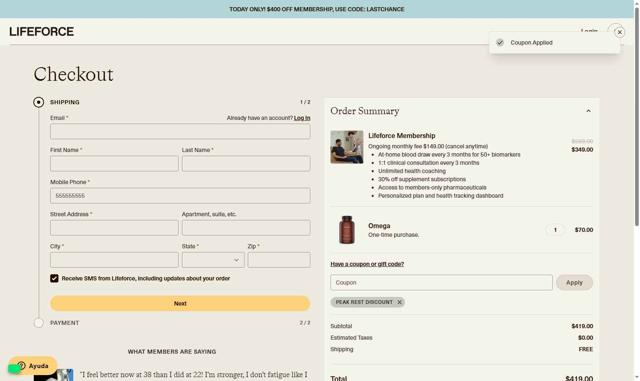Click the Subtotal $419.00 value
640x381 pixels.
[x=582, y=326]
